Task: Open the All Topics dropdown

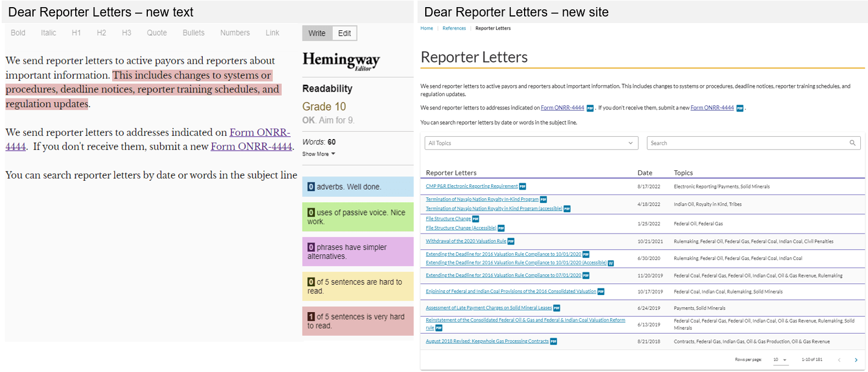Action: (531, 143)
